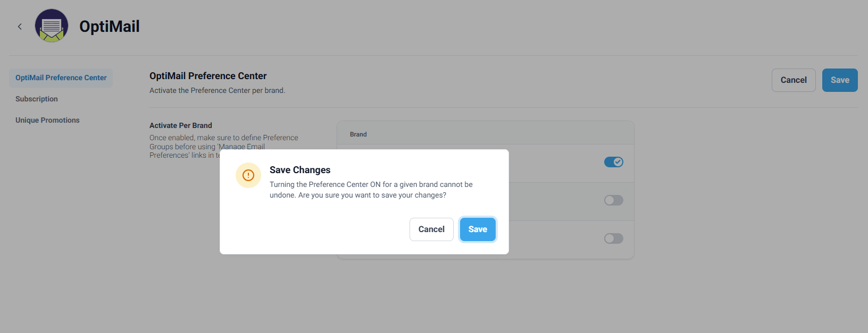Click the orange warning icon in dialog
Viewport: 868px width, 333px height.
248,175
